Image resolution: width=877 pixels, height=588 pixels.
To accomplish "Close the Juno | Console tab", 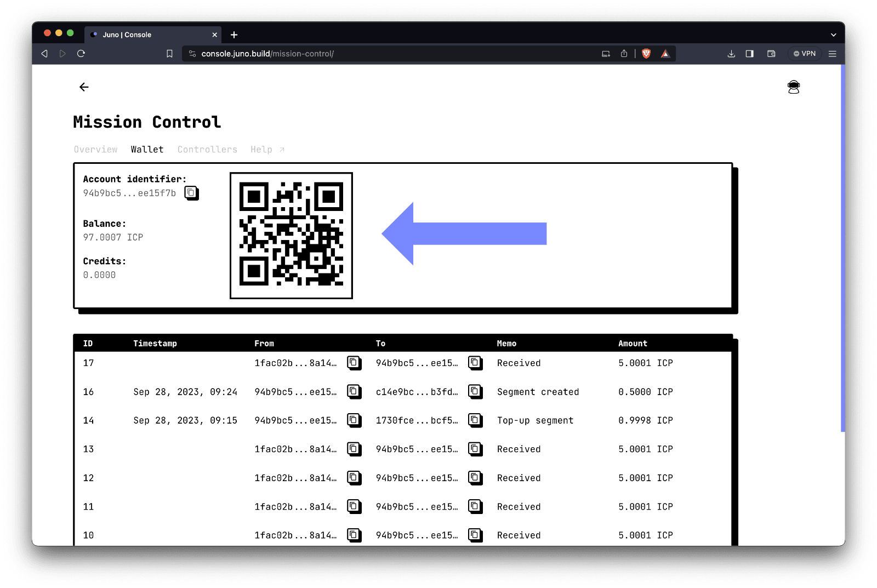I will coord(214,35).
